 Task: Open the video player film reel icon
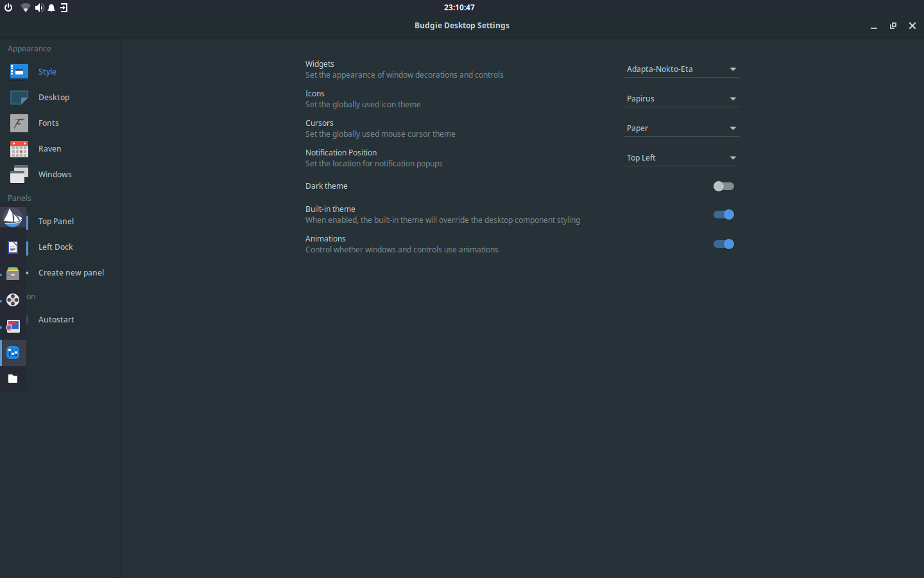(x=13, y=300)
